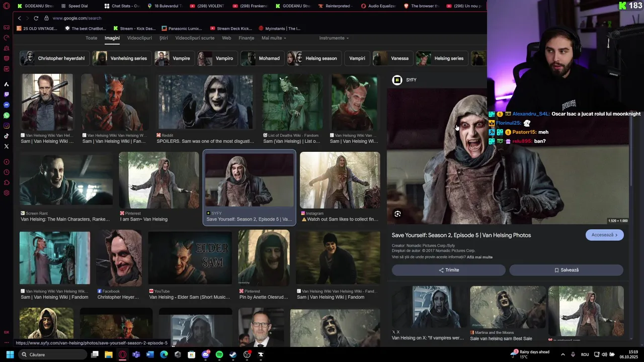Viewport: 644px width, 362px height.
Task: Expand the 'Mai multe' dropdown
Action: 274,38
